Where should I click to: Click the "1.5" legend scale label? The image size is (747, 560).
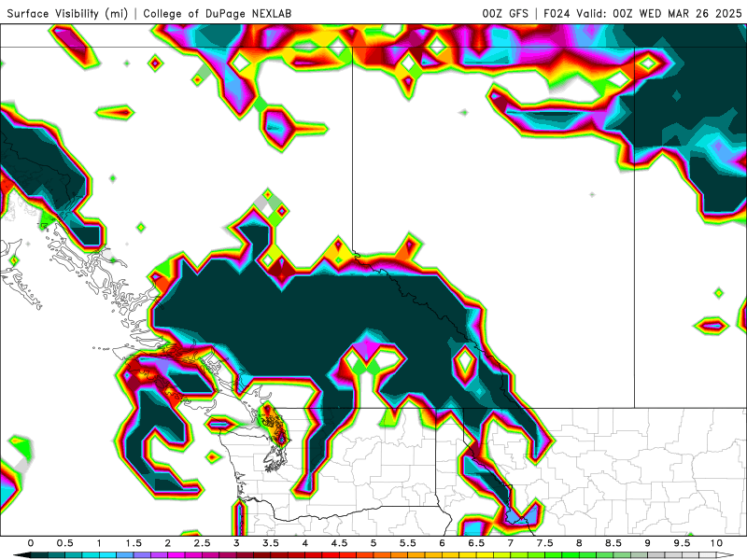134,543
